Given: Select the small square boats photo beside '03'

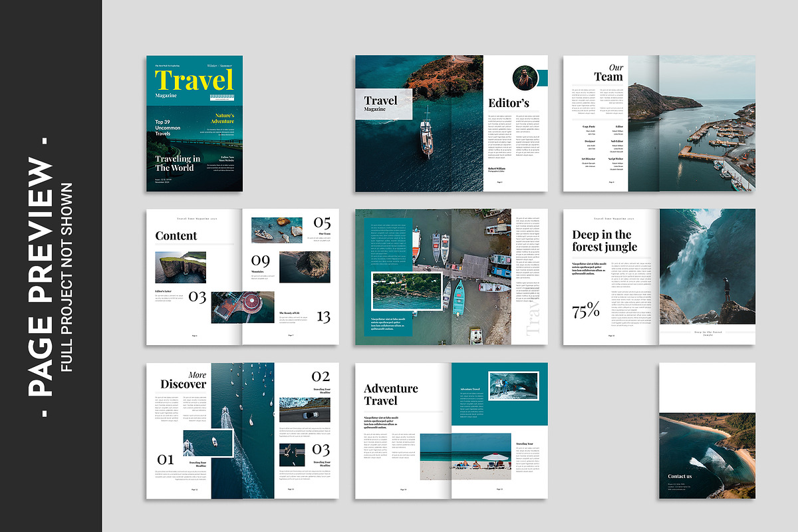Looking at the screenshot, I should (292, 456).
